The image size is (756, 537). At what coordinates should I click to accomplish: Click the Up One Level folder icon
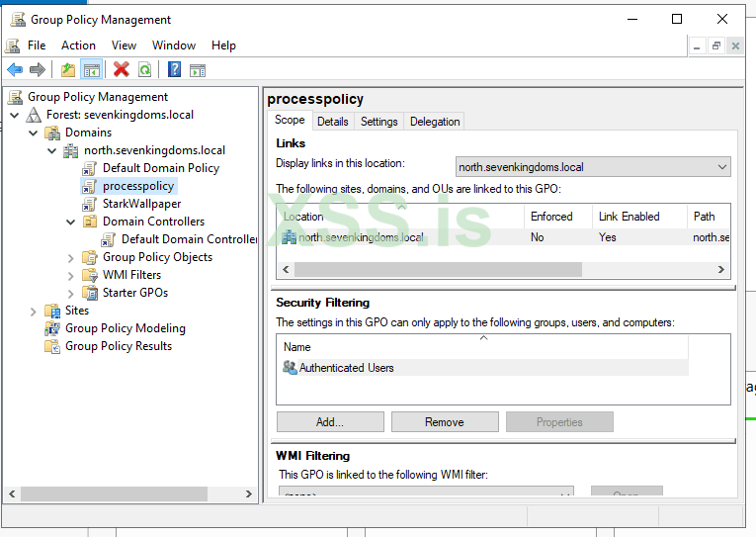pos(67,69)
